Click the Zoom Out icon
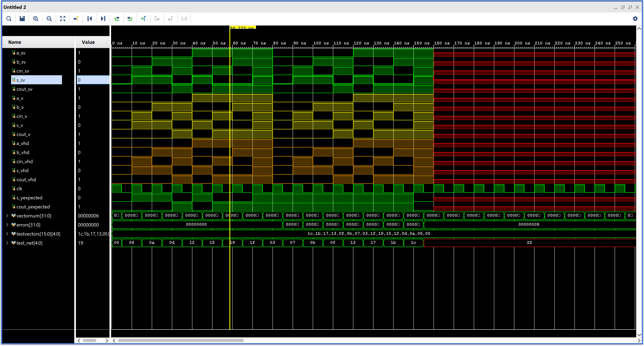Viewport: 644px width, 346px height. pyautogui.click(x=49, y=19)
